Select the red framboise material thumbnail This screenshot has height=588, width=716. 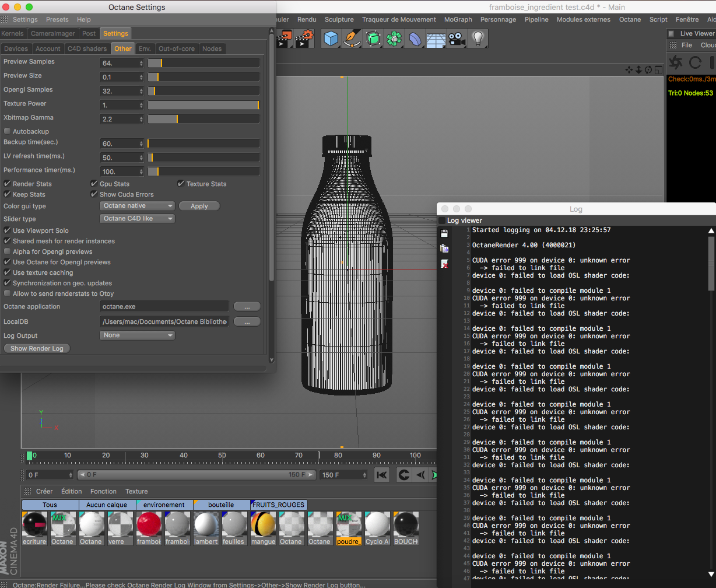click(x=149, y=528)
